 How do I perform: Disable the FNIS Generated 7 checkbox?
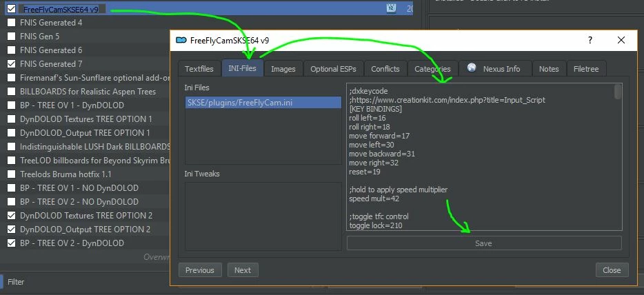(12, 64)
